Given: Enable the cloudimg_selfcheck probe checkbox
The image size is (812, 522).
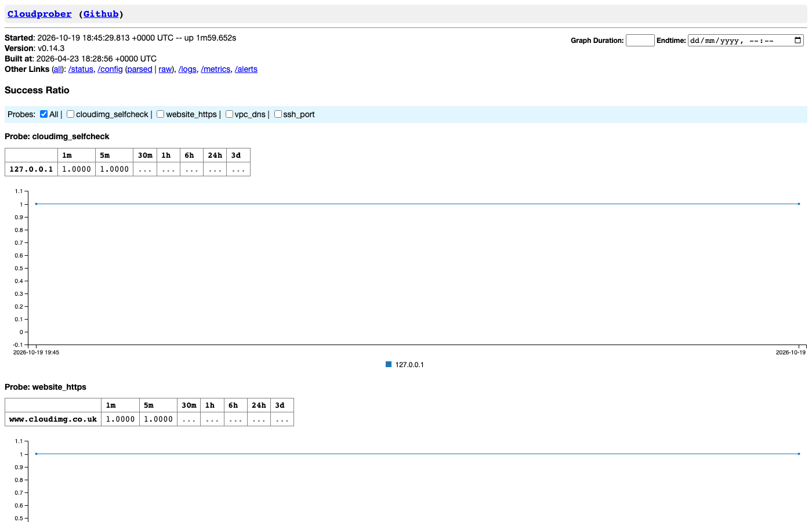Looking at the screenshot, I should (70, 114).
